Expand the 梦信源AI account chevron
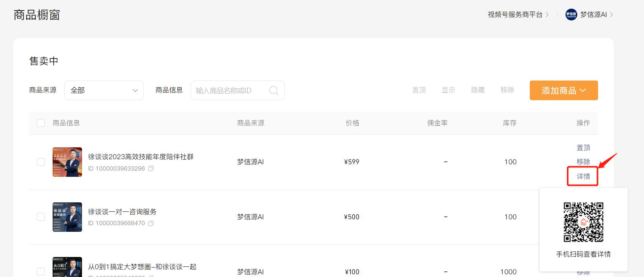Image resolution: width=644 pixels, height=277 pixels. point(611,15)
